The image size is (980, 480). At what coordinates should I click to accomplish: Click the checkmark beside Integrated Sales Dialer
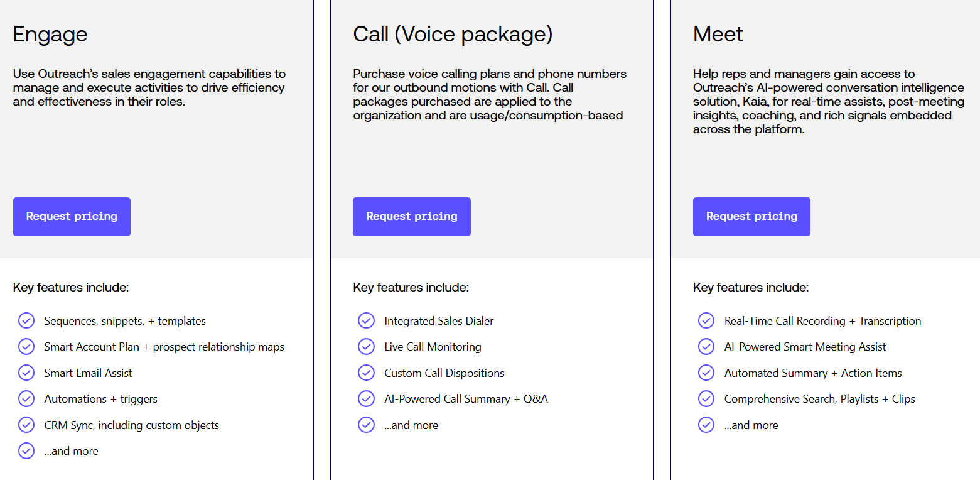coord(366,320)
